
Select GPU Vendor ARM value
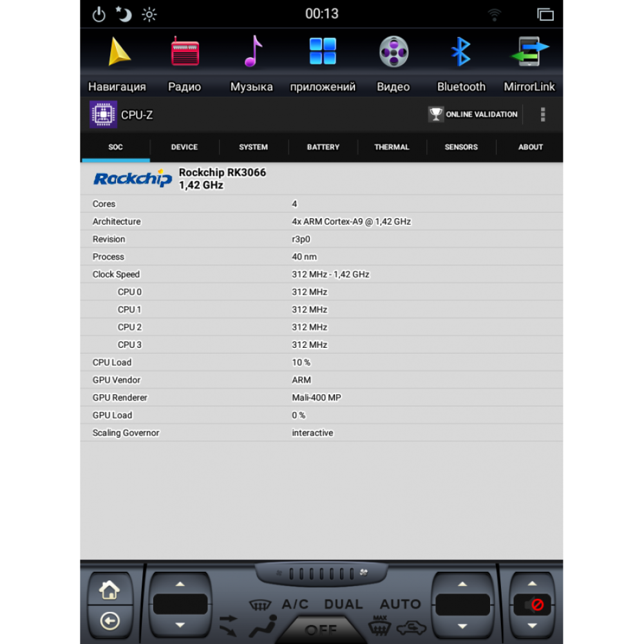[x=301, y=380]
